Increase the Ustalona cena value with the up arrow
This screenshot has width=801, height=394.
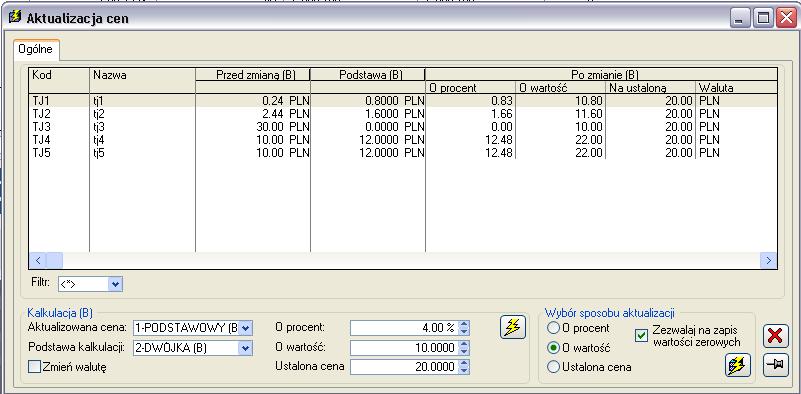pos(464,363)
